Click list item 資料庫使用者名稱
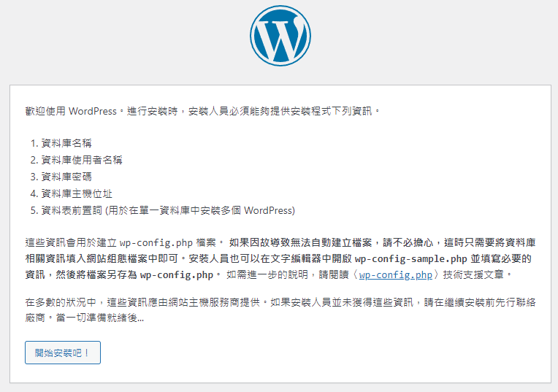This screenshot has width=558, height=392. [x=82, y=160]
